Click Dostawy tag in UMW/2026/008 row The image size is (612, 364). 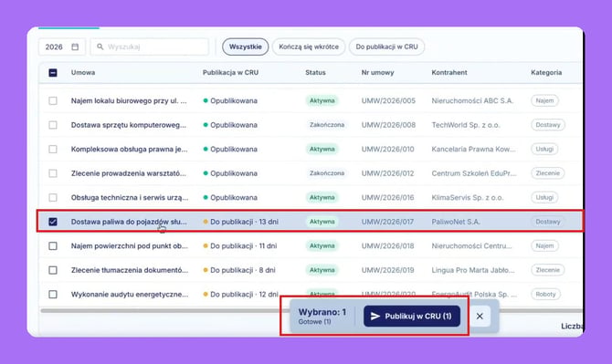tap(547, 125)
